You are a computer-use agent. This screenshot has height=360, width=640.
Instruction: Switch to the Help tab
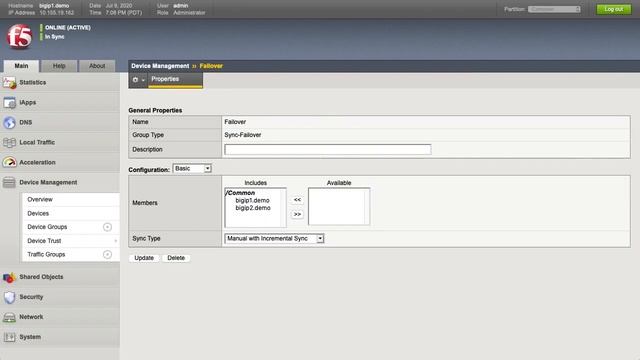click(x=59, y=66)
